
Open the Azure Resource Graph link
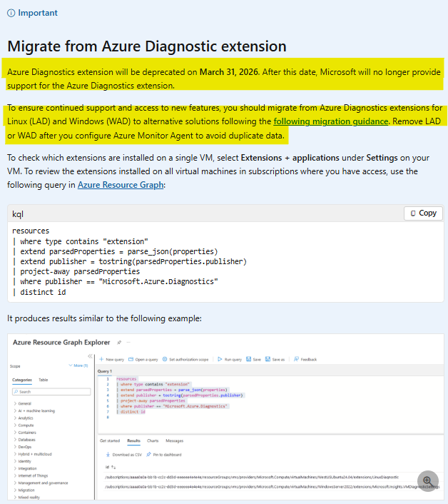[x=121, y=185]
